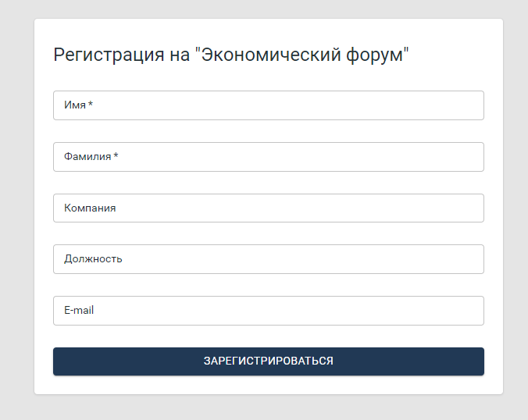The height and width of the screenshot is (420, 528).
Task: Click the "Компания" placeholder text
Action: (x=90, y=208)
